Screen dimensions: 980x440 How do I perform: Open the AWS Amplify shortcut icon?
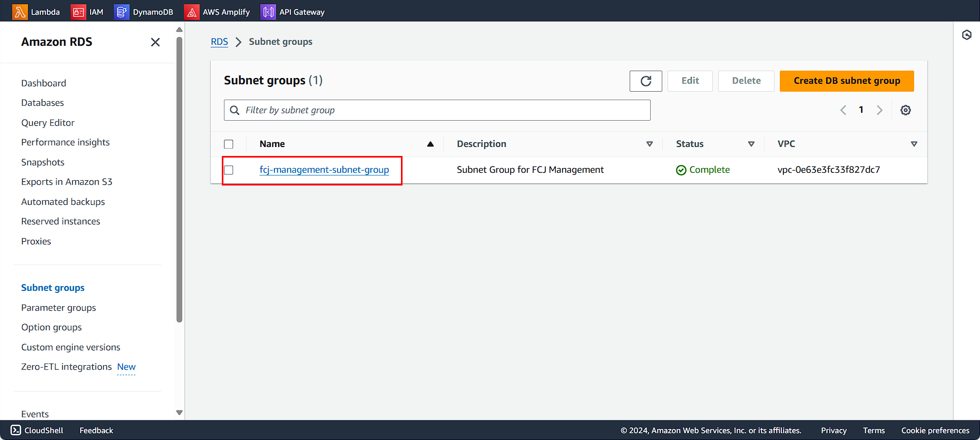192,12
